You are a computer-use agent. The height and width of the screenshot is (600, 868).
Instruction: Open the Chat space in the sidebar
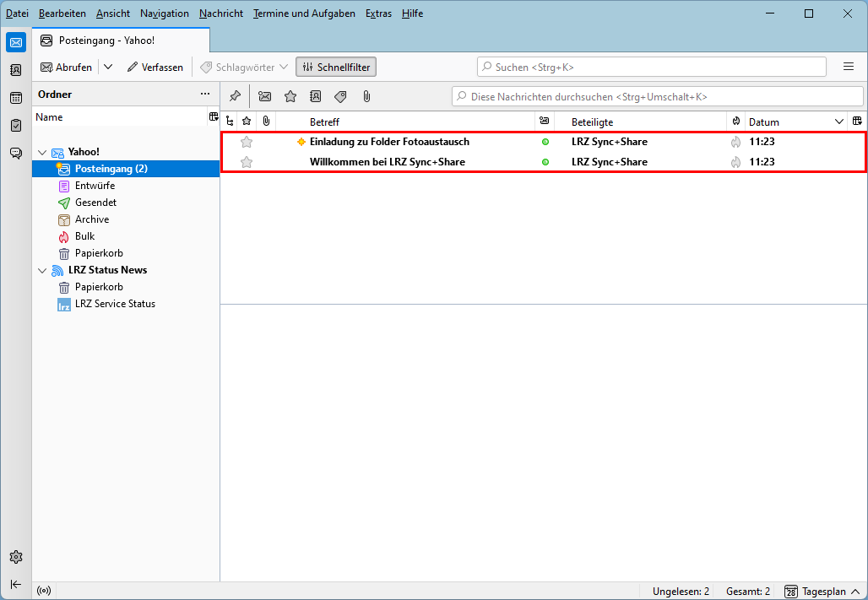point(16,153)
